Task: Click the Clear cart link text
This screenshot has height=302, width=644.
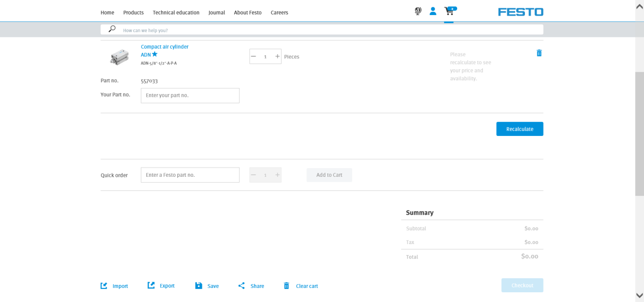Action: pos(307,286)
